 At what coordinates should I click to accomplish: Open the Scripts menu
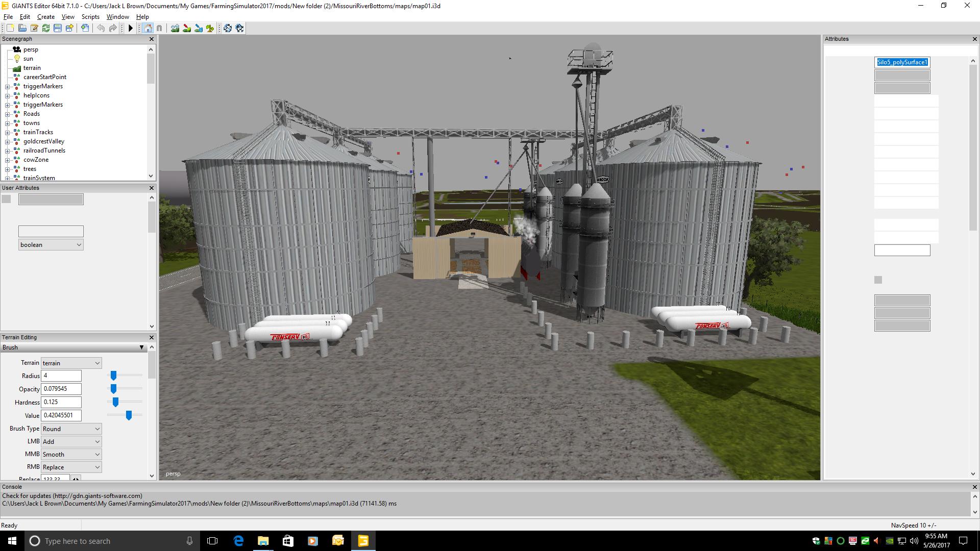point(90,17)
